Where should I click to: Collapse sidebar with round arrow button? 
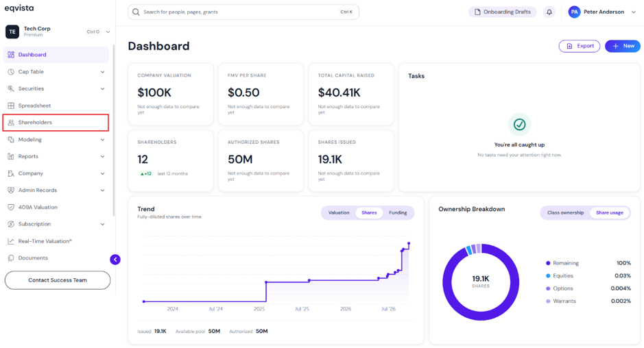115,260
